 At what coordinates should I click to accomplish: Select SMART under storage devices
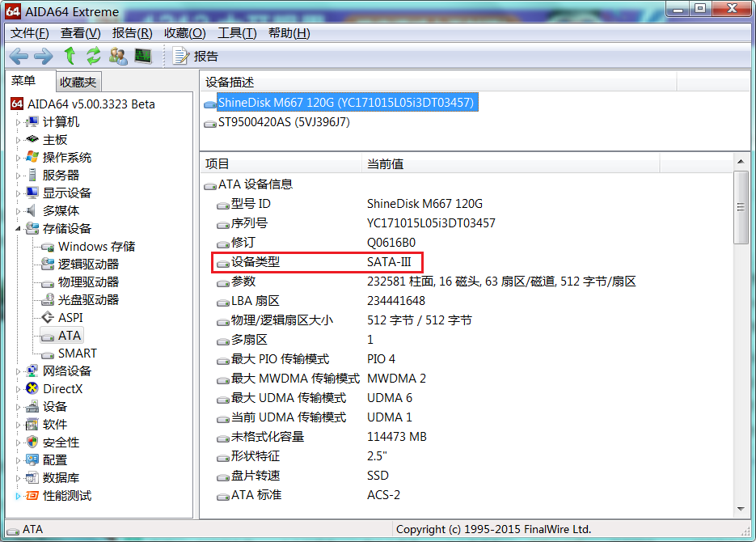(77, 354)
